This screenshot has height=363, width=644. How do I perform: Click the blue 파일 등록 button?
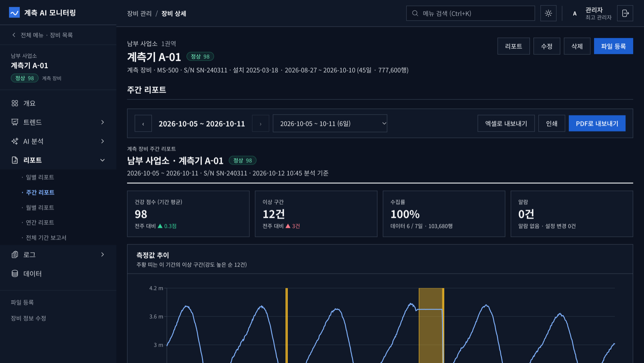pos(613,46)
